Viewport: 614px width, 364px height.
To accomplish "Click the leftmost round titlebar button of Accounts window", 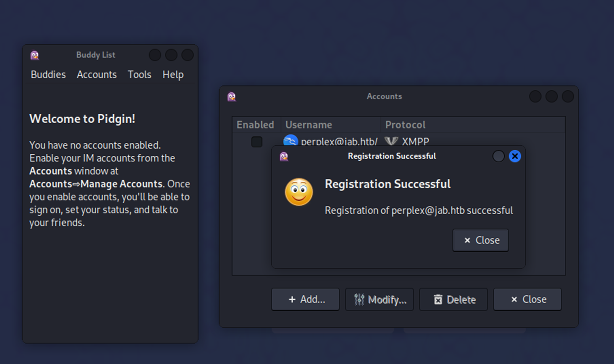I will coord(535,96).
